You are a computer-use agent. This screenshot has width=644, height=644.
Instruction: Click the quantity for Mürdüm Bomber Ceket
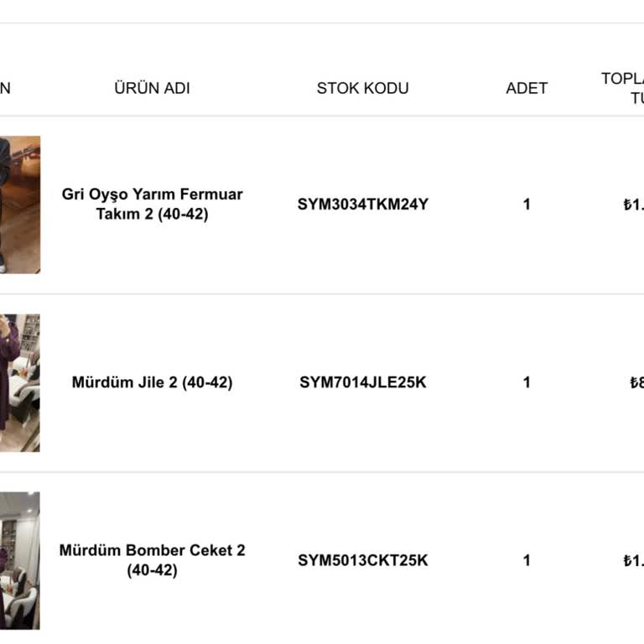coord(527,560)
